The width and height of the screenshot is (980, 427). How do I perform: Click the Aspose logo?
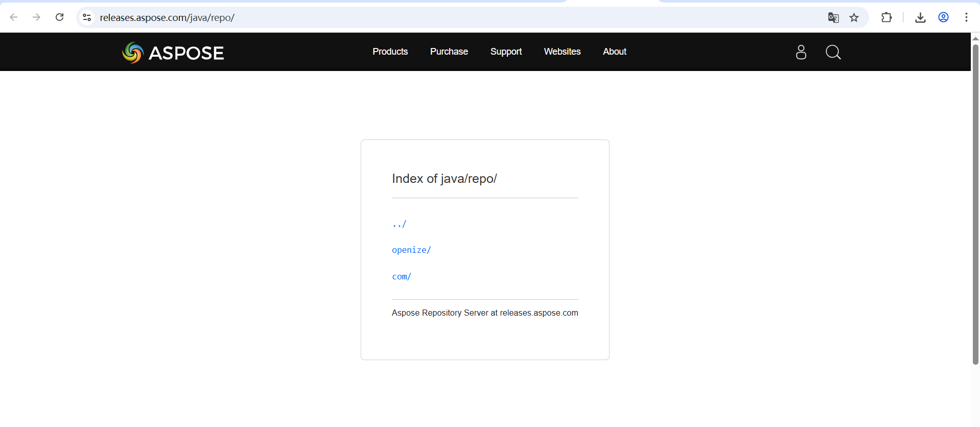[173, 53]
